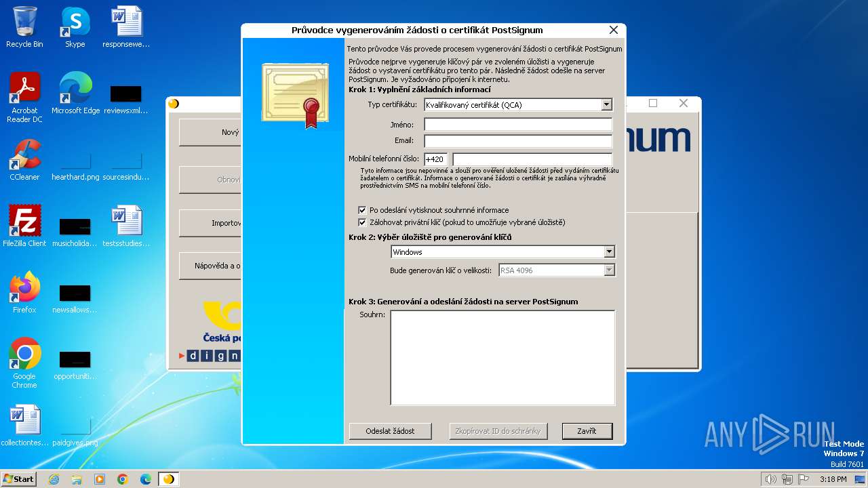Click 'Zkopírovat ID do schránky' button
The image size is (868, 488).
498,431
